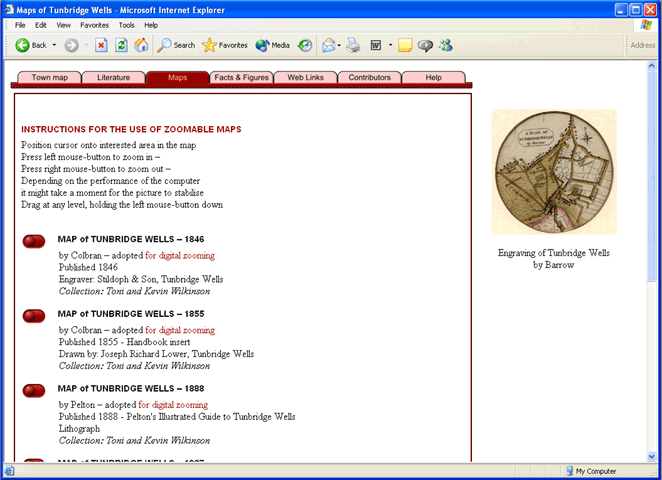Open the Favorites menu in menu bar
This screenshot has height=480, width=662.
(x=95, y=24)
